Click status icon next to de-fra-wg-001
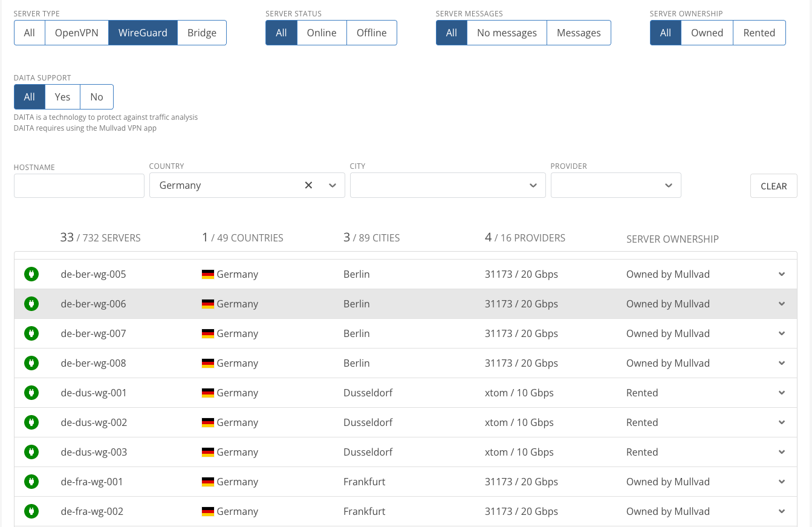This screenshot has width=812, height=527. click(x=31, y=482)
